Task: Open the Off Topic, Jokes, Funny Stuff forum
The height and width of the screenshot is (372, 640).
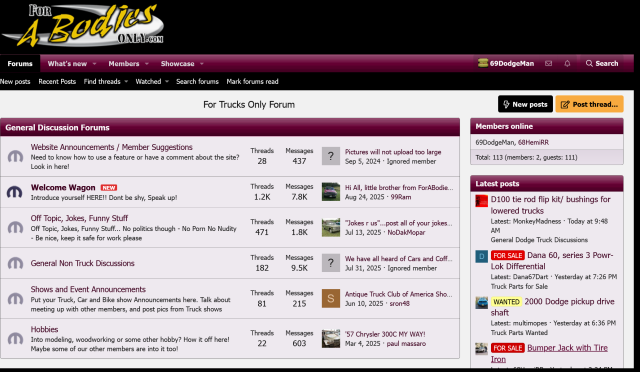Action: pyautogui.click(x=79, y=218)
